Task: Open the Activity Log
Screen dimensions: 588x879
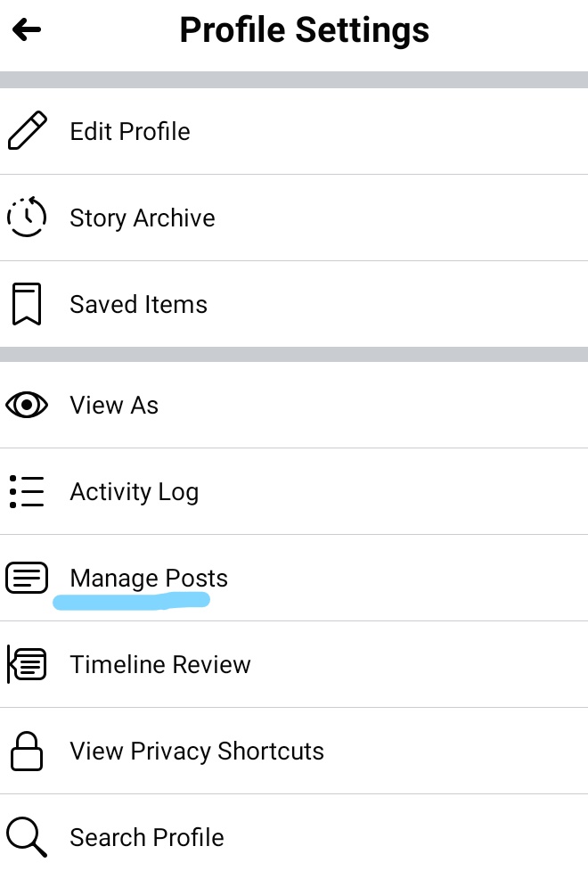Action: pyautogui.click(x=134, y=492)
